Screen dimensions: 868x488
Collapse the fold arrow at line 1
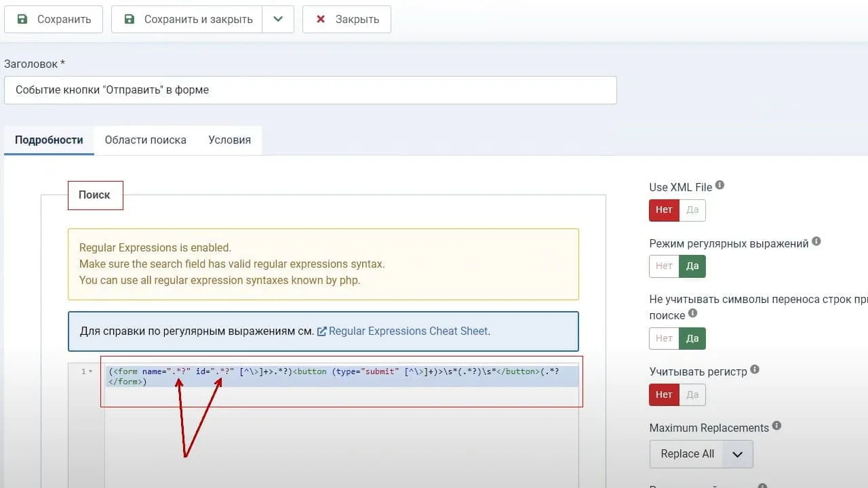click(x=91, y=371)
